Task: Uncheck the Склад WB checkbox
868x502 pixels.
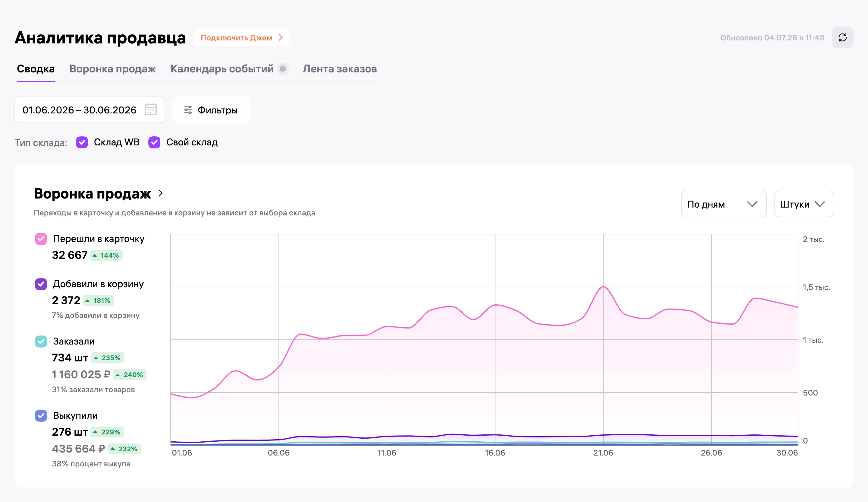Action: coord(82,142)
